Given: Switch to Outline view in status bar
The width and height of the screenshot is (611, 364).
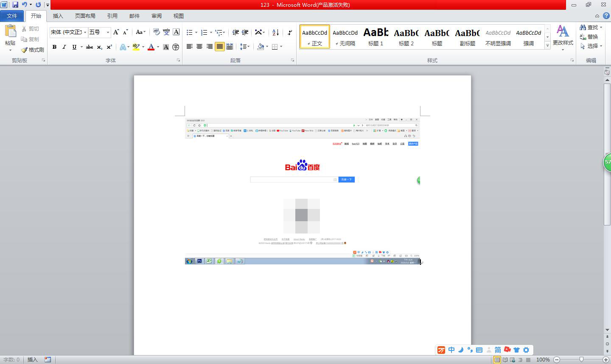Looking at the screenshot, I should coord(520,360).
